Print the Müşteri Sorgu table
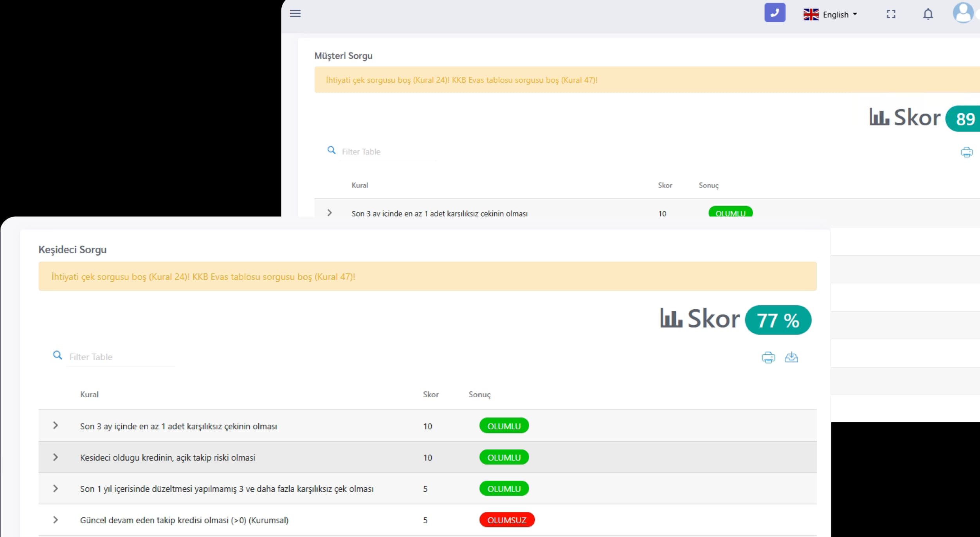 click(x=966, y=152)
